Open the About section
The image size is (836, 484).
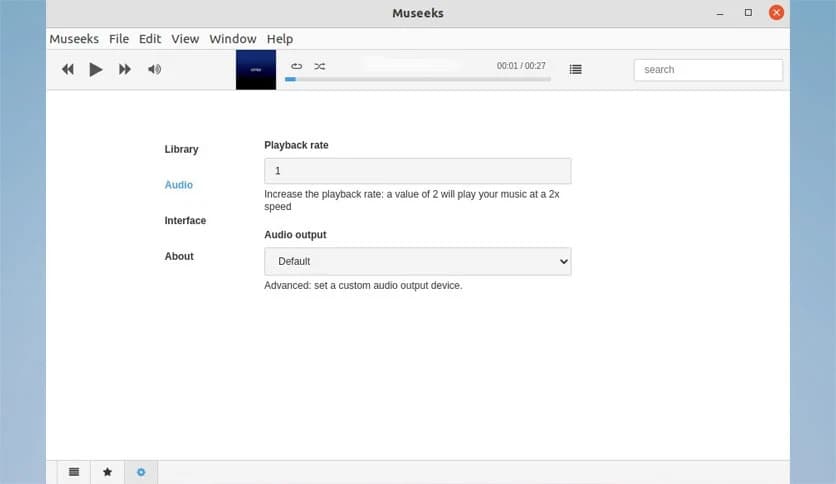[179, 256]
